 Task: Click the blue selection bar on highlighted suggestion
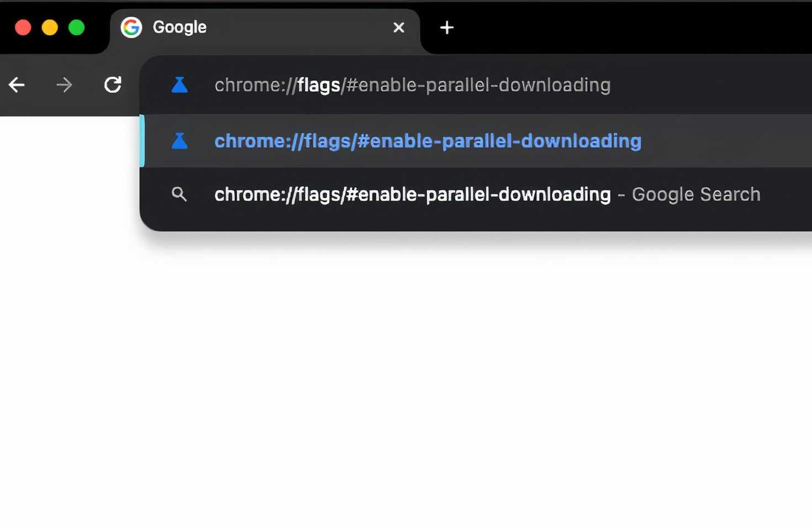(x=142, y=141)
